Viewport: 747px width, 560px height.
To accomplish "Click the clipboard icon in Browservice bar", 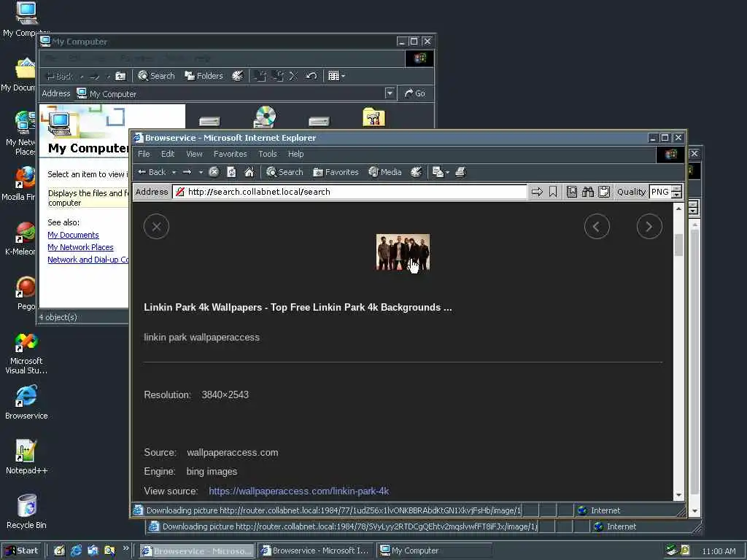I will [604, 192].
